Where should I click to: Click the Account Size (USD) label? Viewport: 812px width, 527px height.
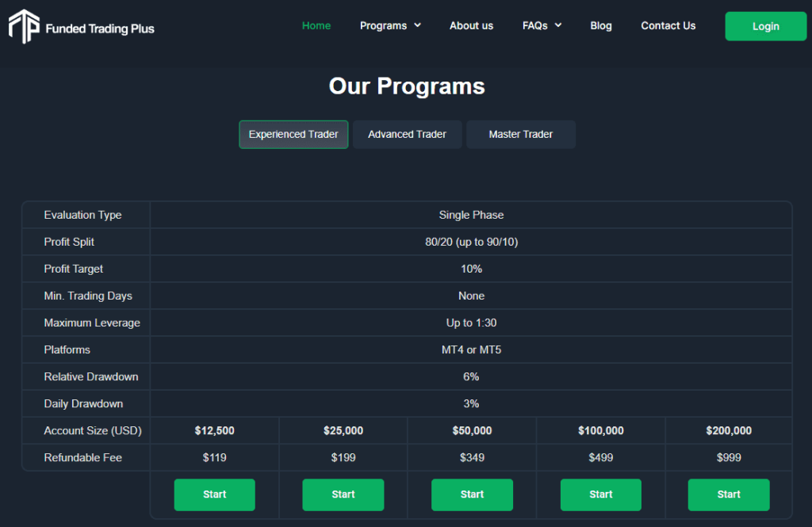pos(93,430)
